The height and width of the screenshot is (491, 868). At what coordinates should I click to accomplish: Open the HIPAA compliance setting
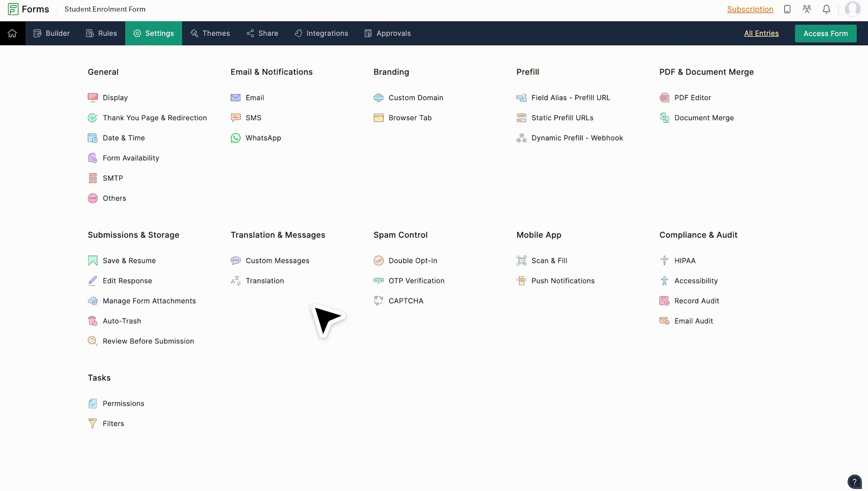coord(684,261)
